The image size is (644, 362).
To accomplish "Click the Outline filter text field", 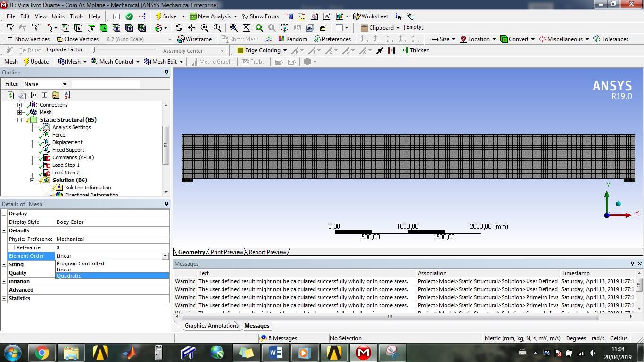I will 106,84.
